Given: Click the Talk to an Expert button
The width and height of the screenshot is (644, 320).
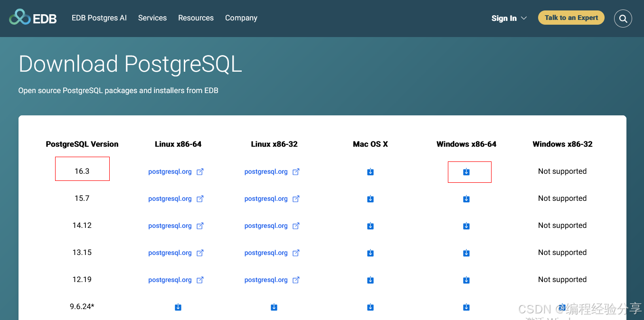Looking at the screenshot, I should point(571,18).
